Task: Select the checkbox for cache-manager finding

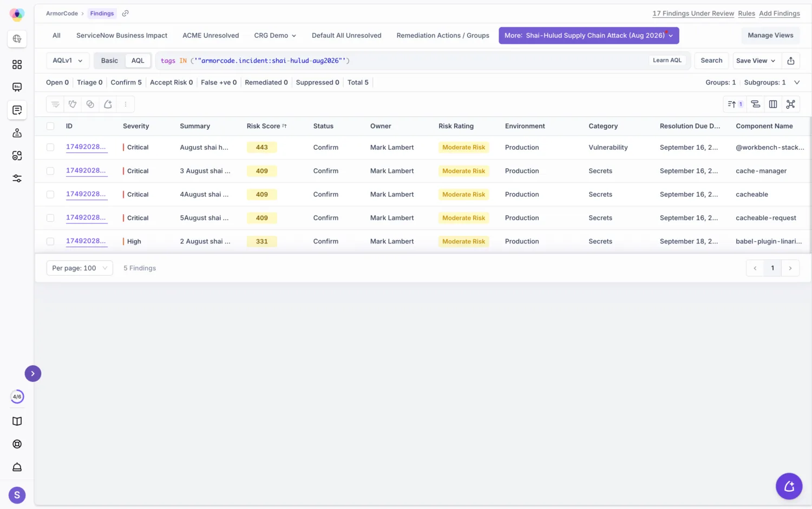Action: (x=50, y=171)
